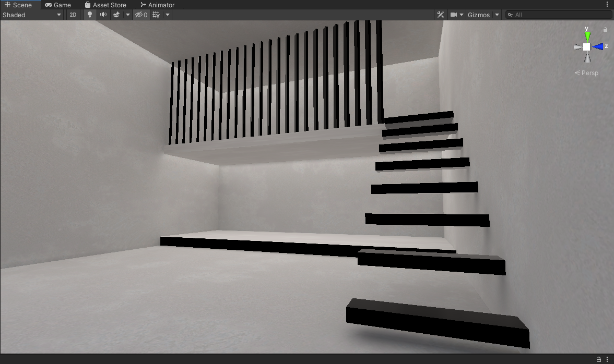Open the Gizmos dropdown
Image resolution: width=614 pixels, height=364 pixels.
coord(480,15)
